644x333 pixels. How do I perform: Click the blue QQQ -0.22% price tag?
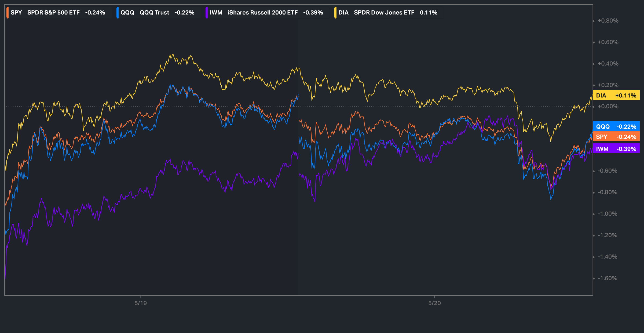pyautogui.click(x=616, y=126)
